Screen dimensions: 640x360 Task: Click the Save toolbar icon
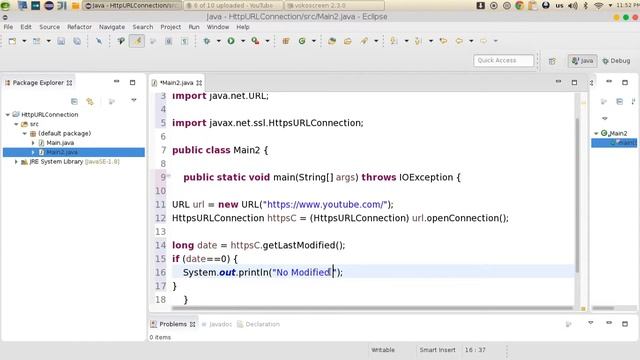(x=61, y=41)
